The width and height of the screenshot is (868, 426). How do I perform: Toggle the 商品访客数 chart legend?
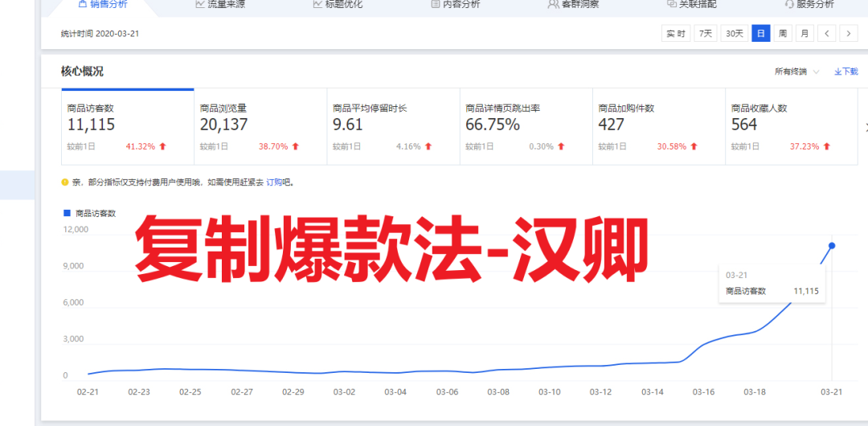click(x=90, y=213)
